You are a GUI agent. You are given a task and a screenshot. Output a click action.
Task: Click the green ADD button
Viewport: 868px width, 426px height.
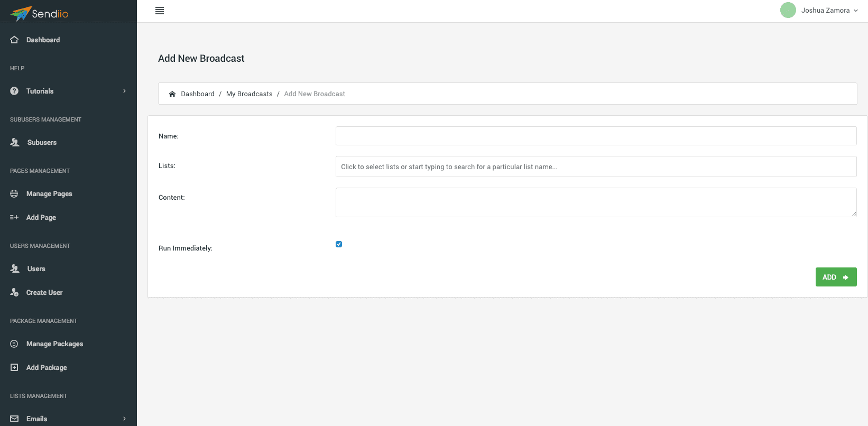pos(836,277)
